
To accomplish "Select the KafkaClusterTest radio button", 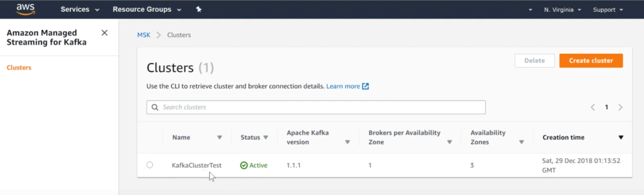I will click(150, 165).
